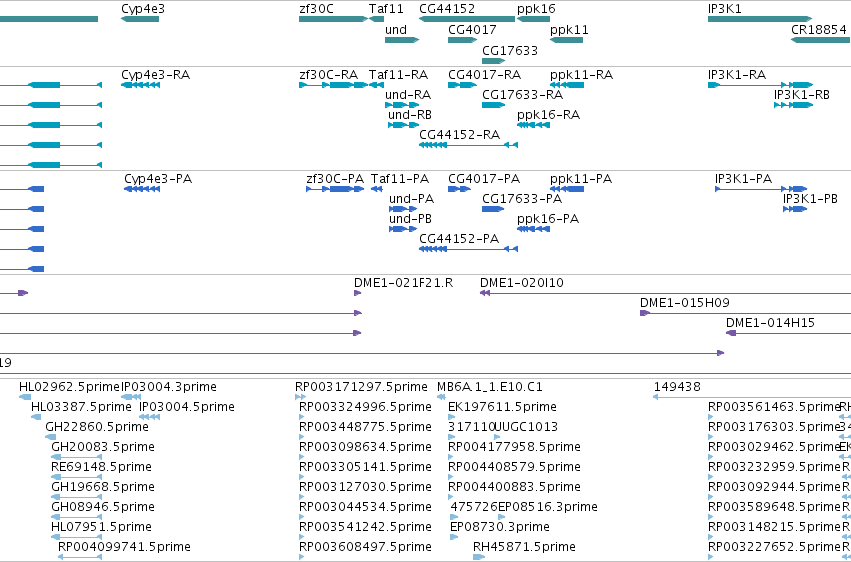Screen dimensions: 851x562
Task: Select the RP003171297.5prime EST label
Action: coord(361,387)
